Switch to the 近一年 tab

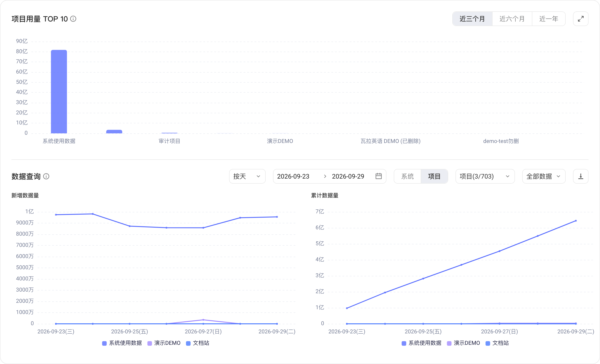pyautogui.click(x=548, y=19)
